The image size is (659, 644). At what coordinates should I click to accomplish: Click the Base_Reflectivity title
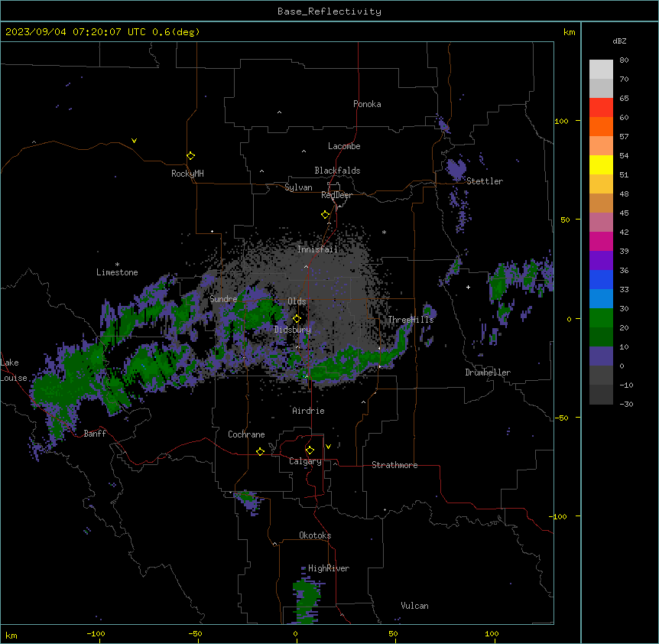329,11
